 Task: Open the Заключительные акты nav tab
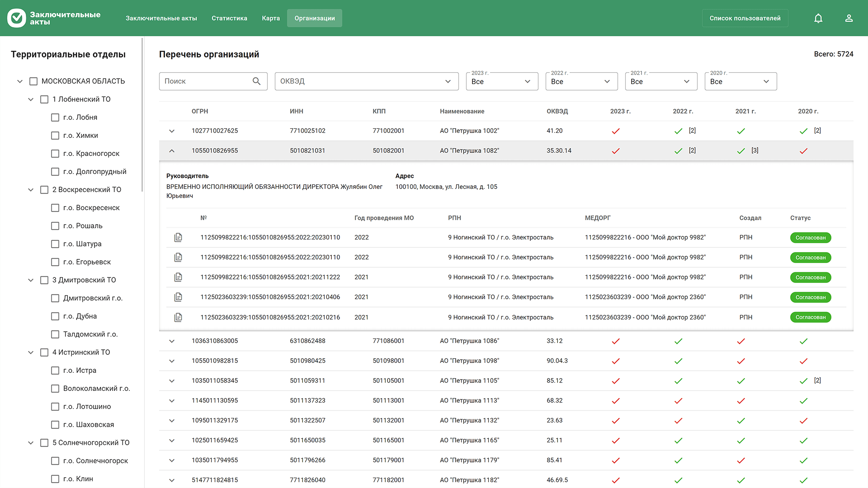[x=161, y=18]
